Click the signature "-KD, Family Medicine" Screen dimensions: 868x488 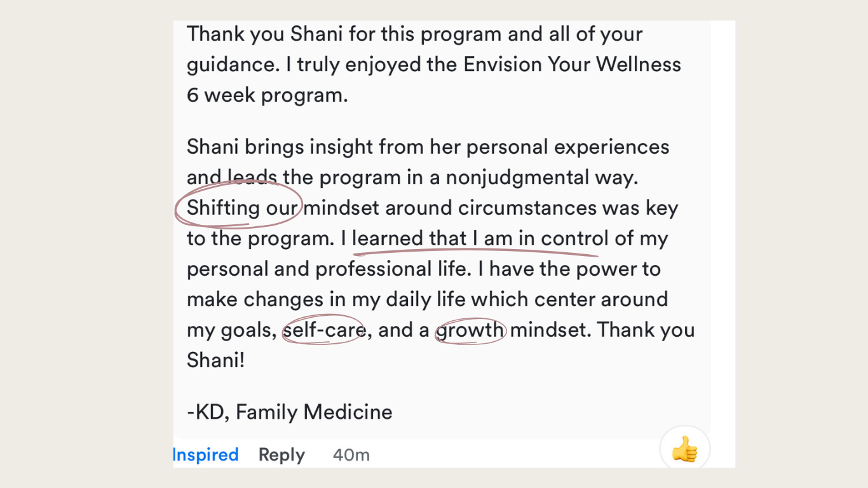290,412
